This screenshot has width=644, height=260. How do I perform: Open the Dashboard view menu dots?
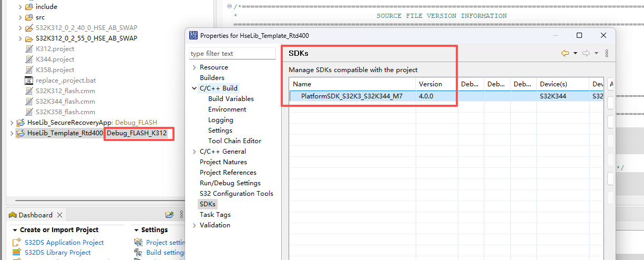pyautogui.click(x=181, y=215)
